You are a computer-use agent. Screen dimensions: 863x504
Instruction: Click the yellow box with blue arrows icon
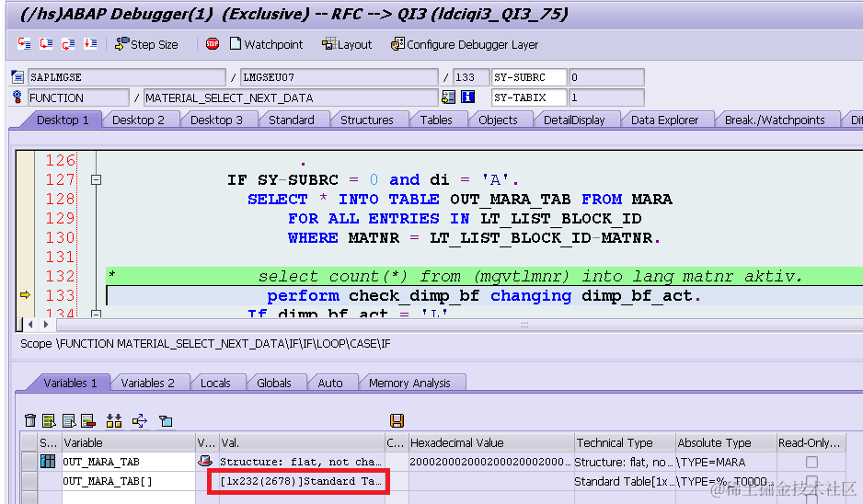coord(140,421)
